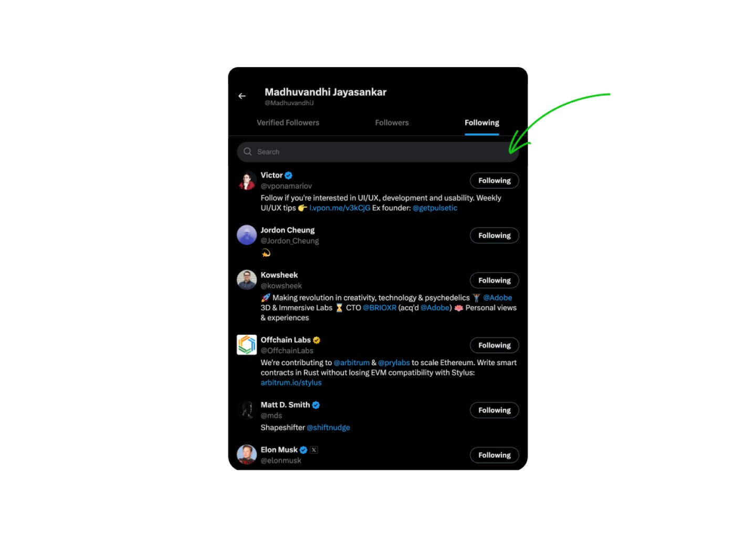Open Victor's profile avatar
Viewport: 756px width, 538px height.
(x=247, y=180)
